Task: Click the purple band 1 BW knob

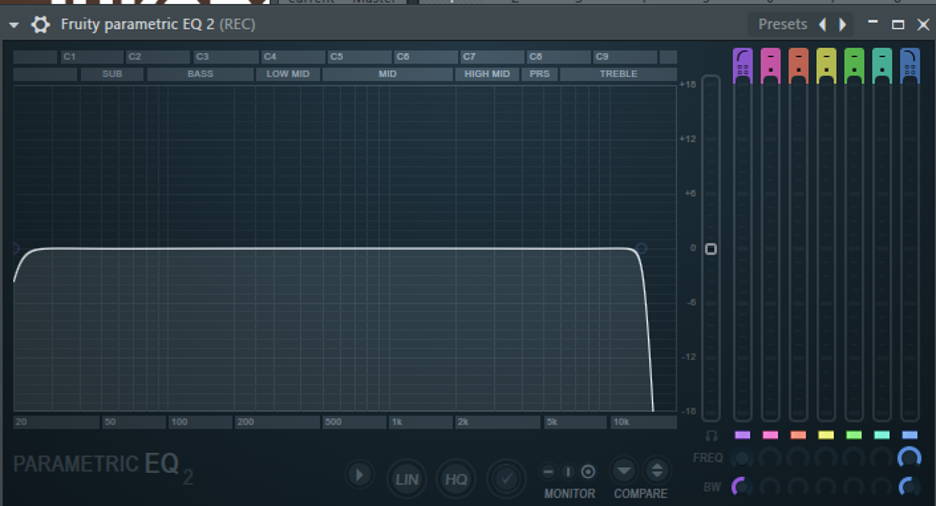Action: pos(743,487)
